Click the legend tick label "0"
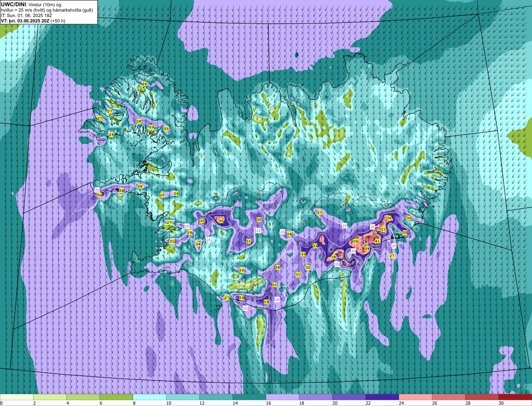532x406 pixels. click(x=2, y=403)
